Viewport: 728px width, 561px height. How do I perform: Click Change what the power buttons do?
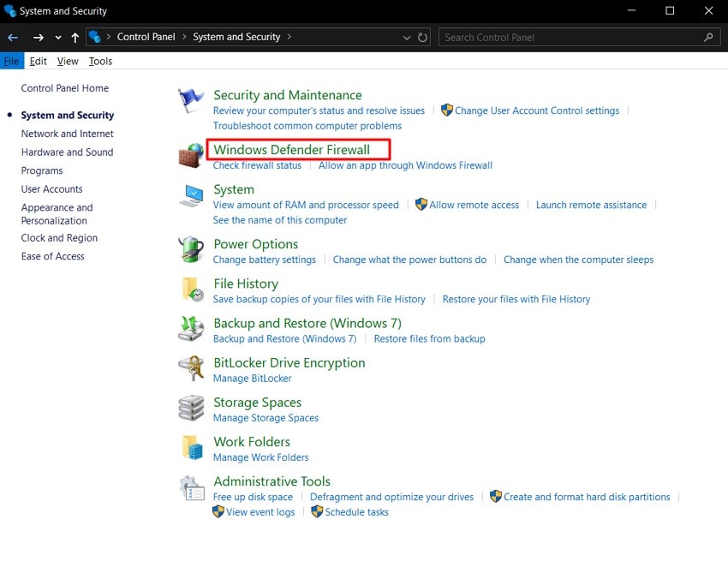tap(409, 260)
